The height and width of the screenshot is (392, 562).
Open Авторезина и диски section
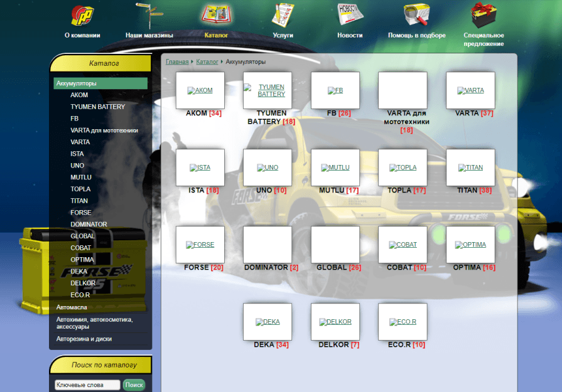tap(84, 339)
